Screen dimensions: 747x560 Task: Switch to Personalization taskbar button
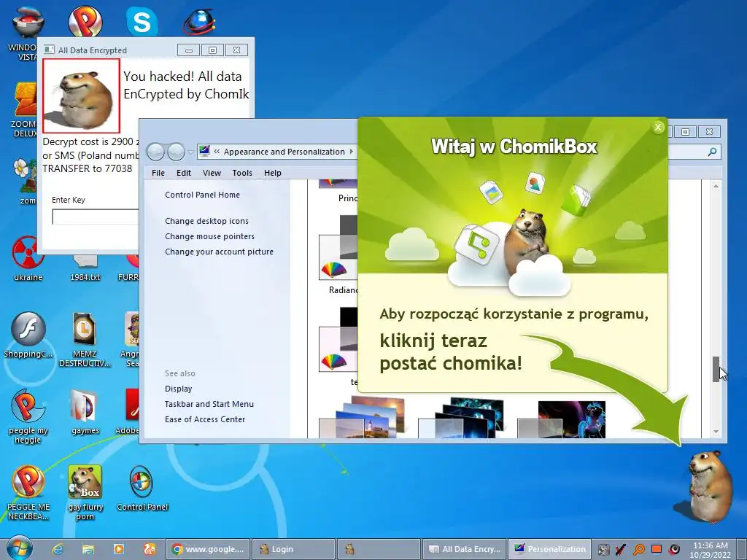[x=550, y=549]
